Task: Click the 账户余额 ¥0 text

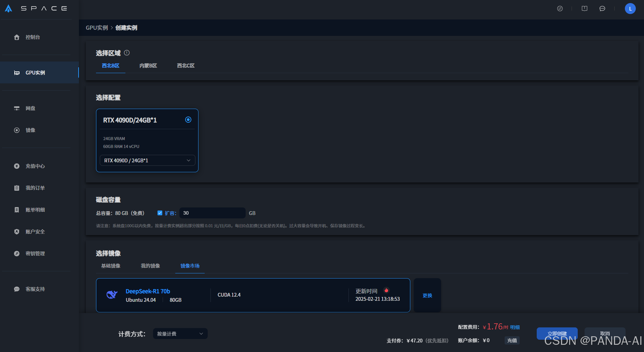Action: coord(474,340)
